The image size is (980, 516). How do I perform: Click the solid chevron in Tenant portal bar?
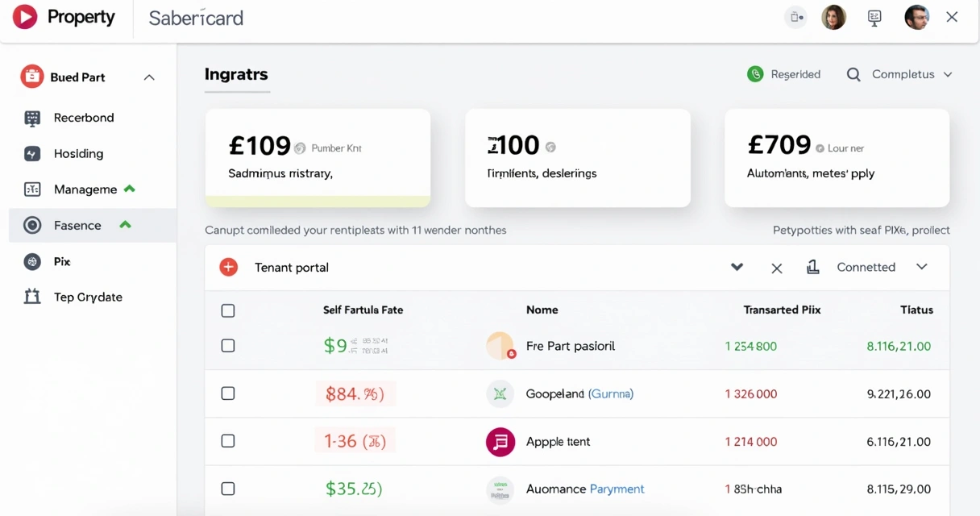click(x=737, y=267)
